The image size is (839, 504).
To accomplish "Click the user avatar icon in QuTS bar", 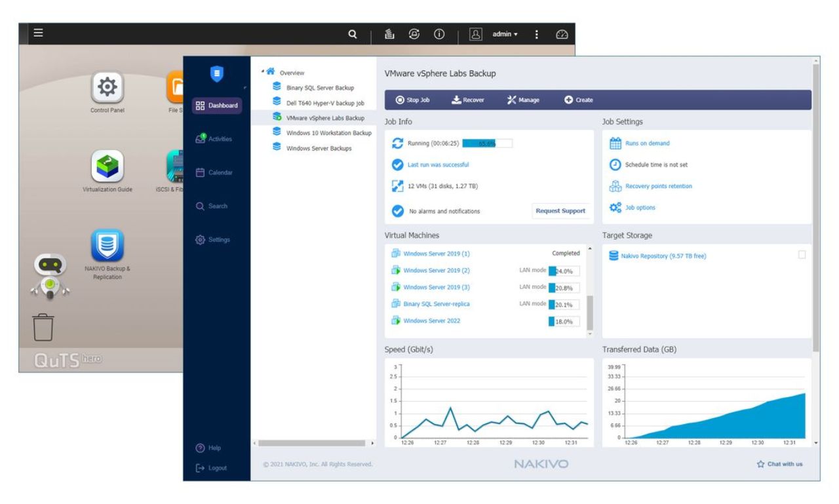I will (477, 35).
